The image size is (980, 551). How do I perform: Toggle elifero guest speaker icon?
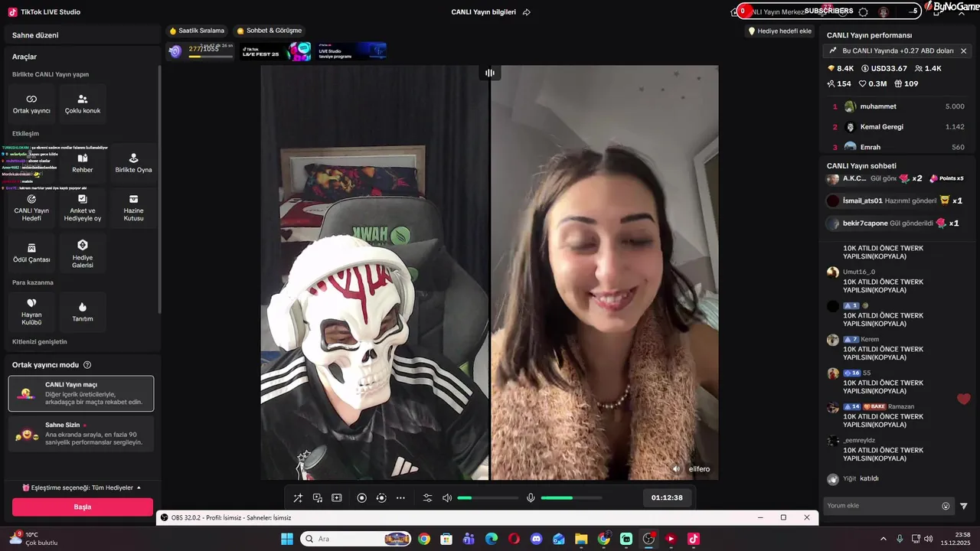click(676, 469)
